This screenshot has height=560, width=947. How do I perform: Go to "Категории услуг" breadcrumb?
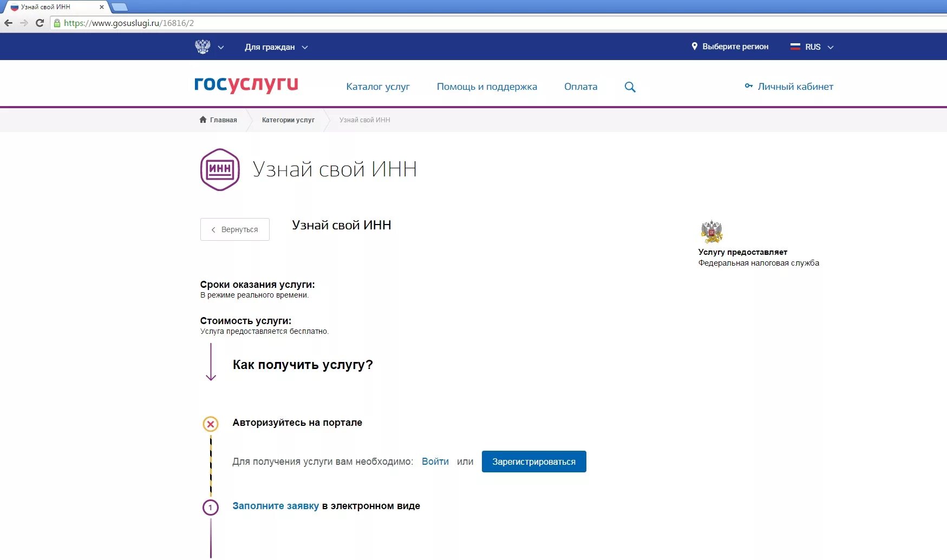[288, 120]
